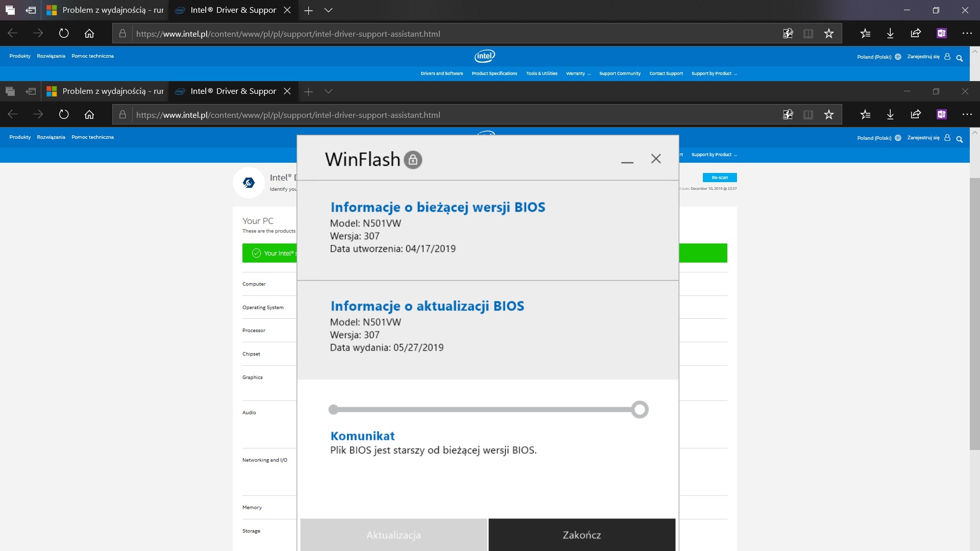Click the browser Refresh icon
This screenshot has height=551, width=980.
tap(64, 34)
